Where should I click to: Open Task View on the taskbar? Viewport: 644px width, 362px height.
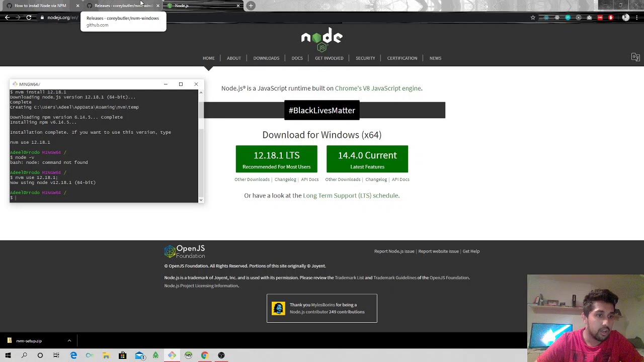(56, 355)
